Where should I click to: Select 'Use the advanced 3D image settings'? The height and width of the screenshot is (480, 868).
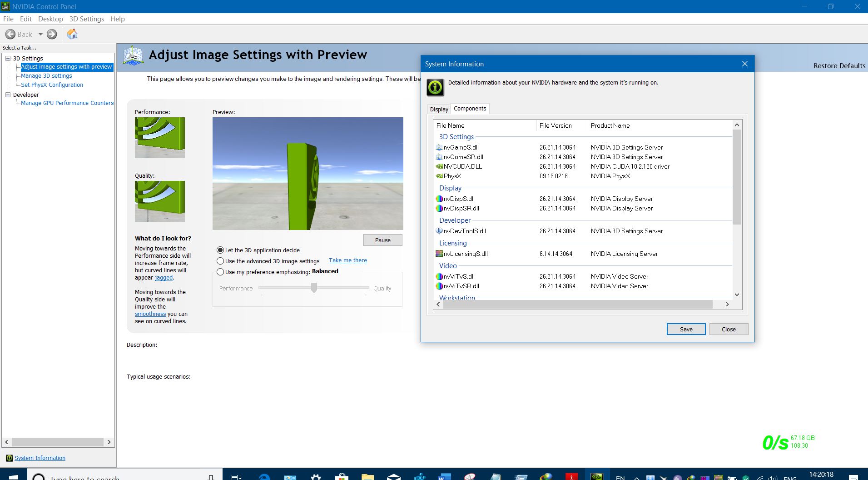click(220, 261)
